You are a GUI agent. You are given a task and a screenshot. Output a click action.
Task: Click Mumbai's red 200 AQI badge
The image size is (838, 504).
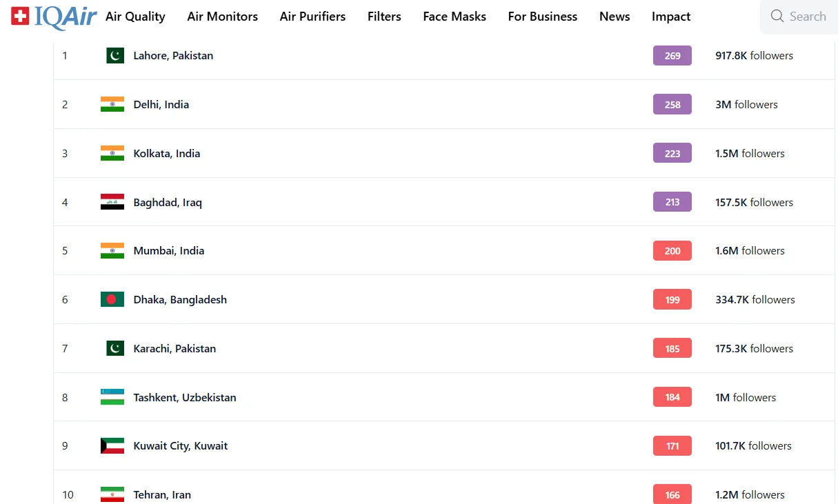(672, 251)
